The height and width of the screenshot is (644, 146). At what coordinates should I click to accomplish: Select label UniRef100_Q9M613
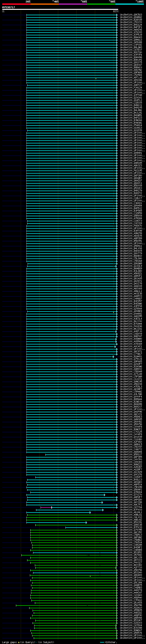pos(131,40)
